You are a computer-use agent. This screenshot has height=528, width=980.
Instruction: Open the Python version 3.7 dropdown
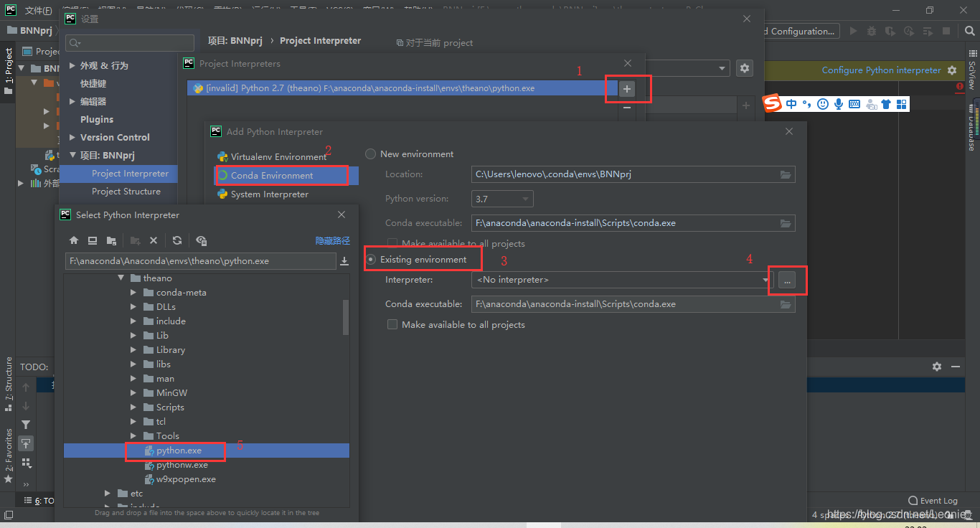502,199
